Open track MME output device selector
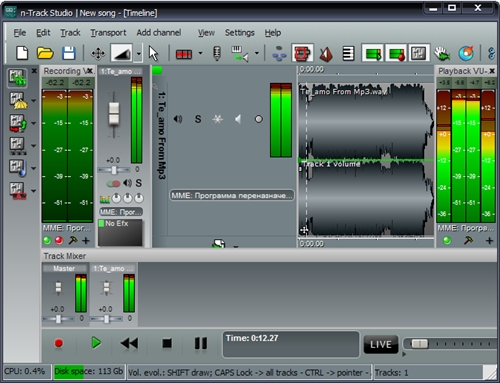This screenshot has width=500, height=383. [232, 195]
